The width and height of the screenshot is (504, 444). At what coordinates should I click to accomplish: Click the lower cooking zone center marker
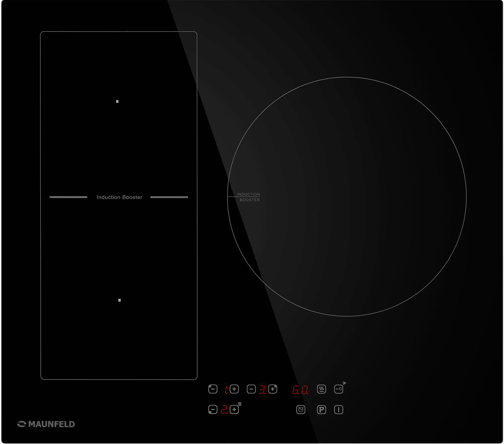pyautogui.click(x=120, y=300)
